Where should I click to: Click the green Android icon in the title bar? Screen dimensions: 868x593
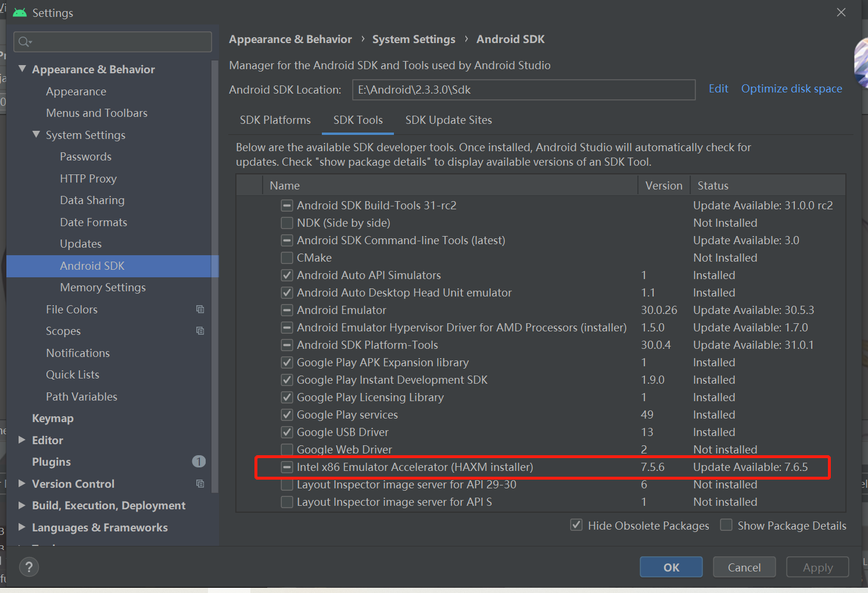click(19, 12)
